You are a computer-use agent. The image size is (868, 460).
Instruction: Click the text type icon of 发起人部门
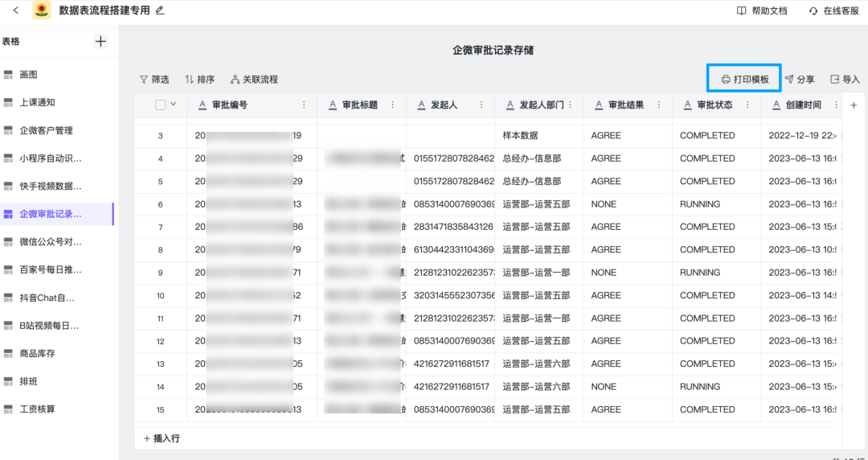[510, 105]
